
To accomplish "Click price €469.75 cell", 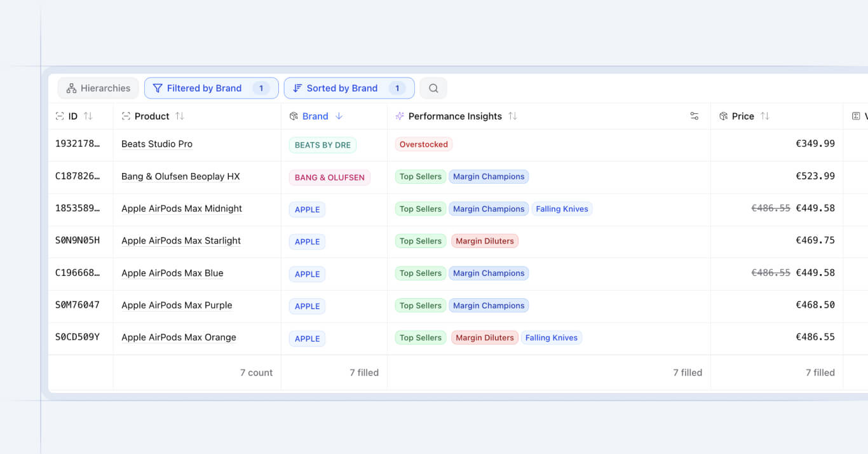I will (815, 240).
